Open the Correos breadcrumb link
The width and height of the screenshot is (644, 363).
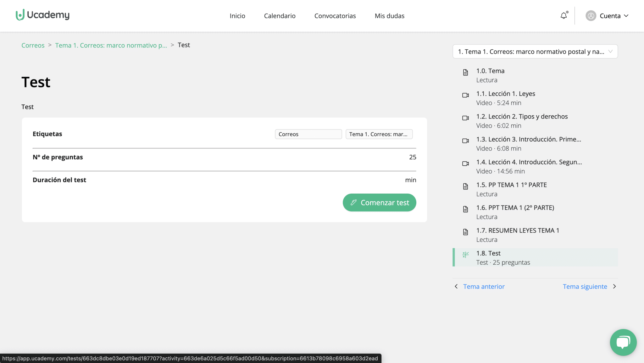coord(33,45)
